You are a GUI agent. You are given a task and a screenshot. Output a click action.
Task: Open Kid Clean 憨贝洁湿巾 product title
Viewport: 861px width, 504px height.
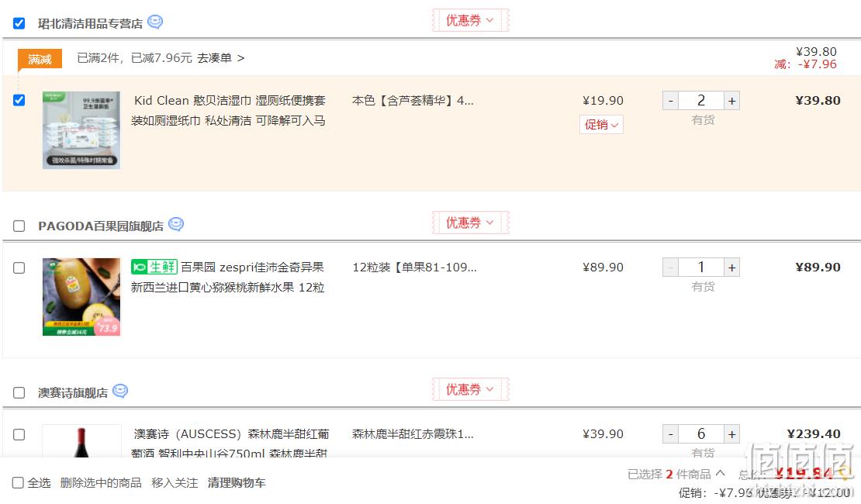click(x=228, y=110)
